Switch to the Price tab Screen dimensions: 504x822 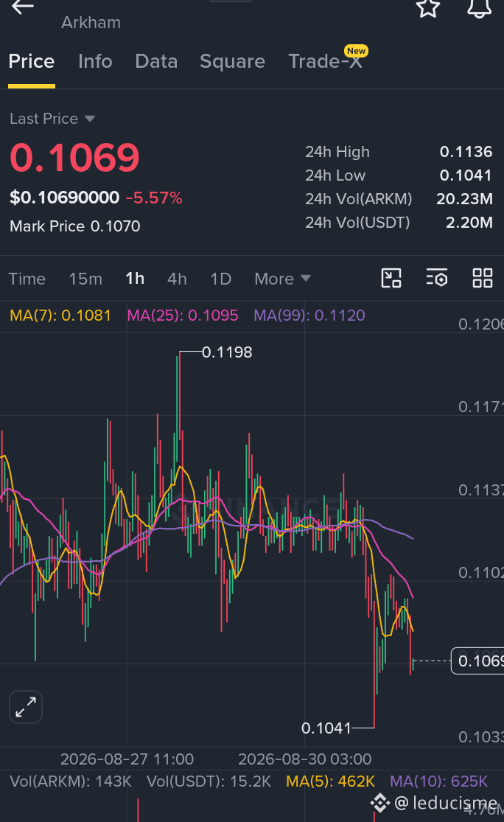click(32, 61)
